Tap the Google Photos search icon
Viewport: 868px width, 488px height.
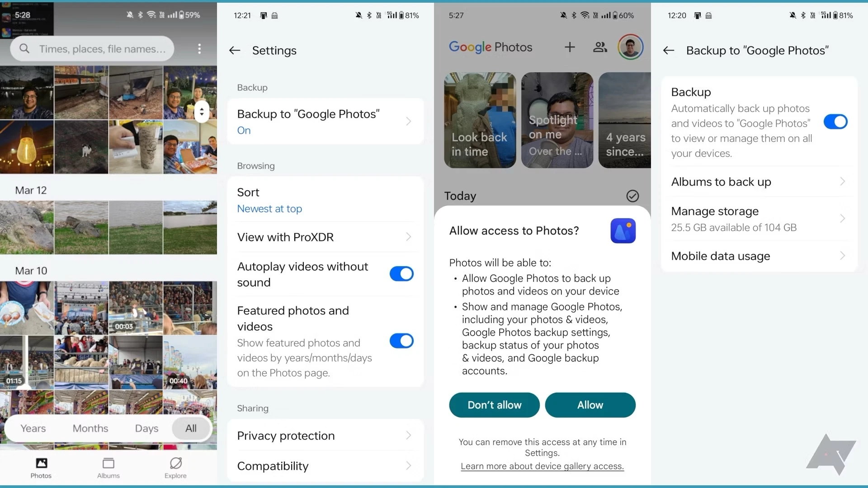(24, 49)
